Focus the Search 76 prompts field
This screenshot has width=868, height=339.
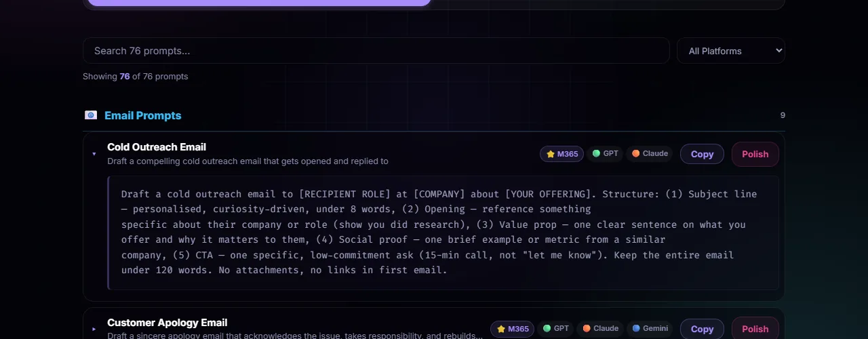tap(376, 51)
